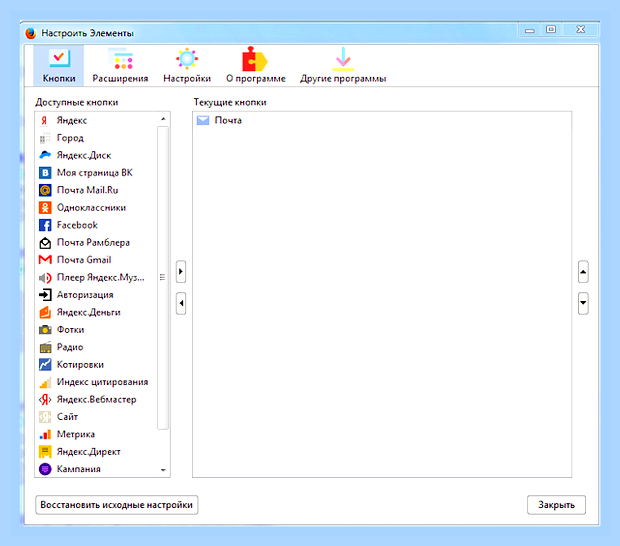Select the Одноклассники icon
Screen dimensions: 620x546
click(45, 208)
